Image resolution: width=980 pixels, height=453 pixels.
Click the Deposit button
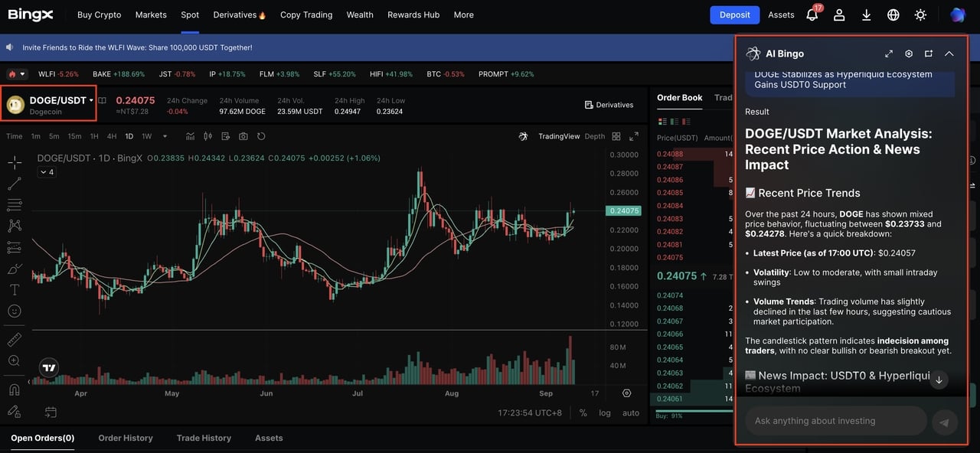tap(735, 15)
